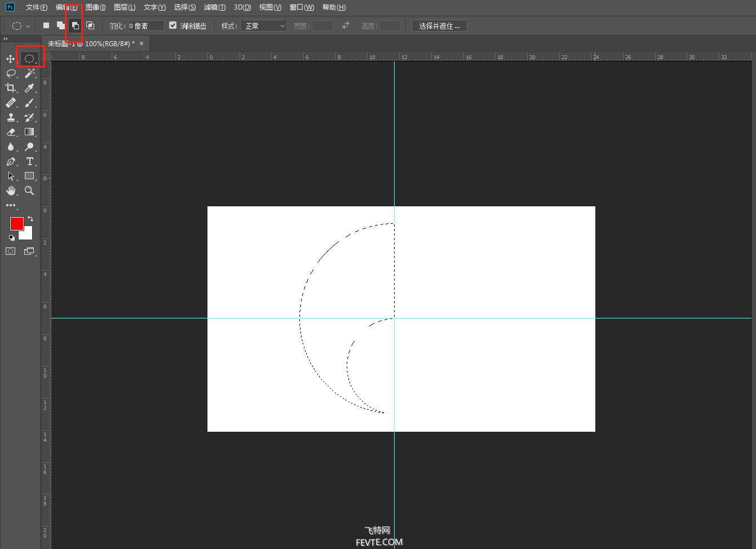
Task: Select the History Brush tool
Action: click(29, 117)
